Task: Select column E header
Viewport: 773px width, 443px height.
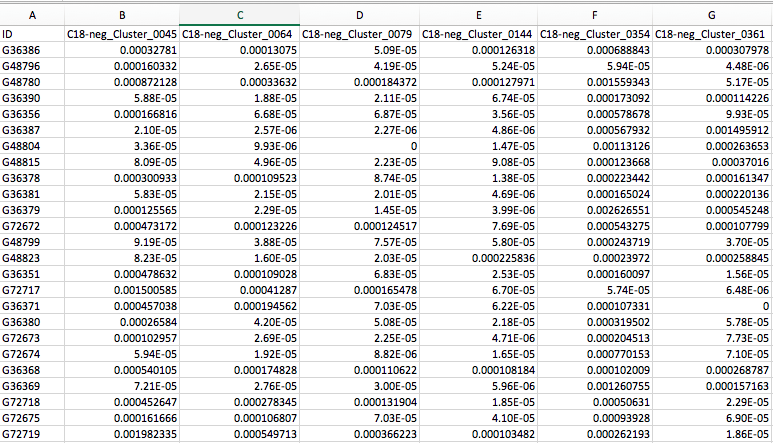Action: 478,15
